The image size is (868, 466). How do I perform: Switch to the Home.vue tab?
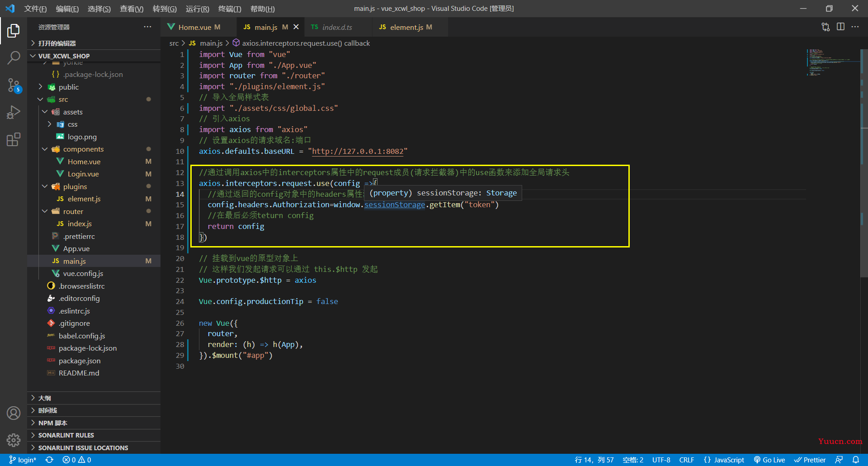[x=198, y=27]
